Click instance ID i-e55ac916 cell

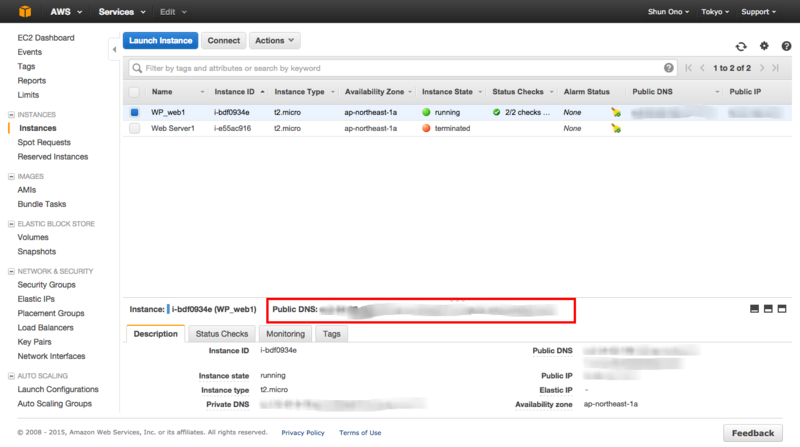pos(233,129)
